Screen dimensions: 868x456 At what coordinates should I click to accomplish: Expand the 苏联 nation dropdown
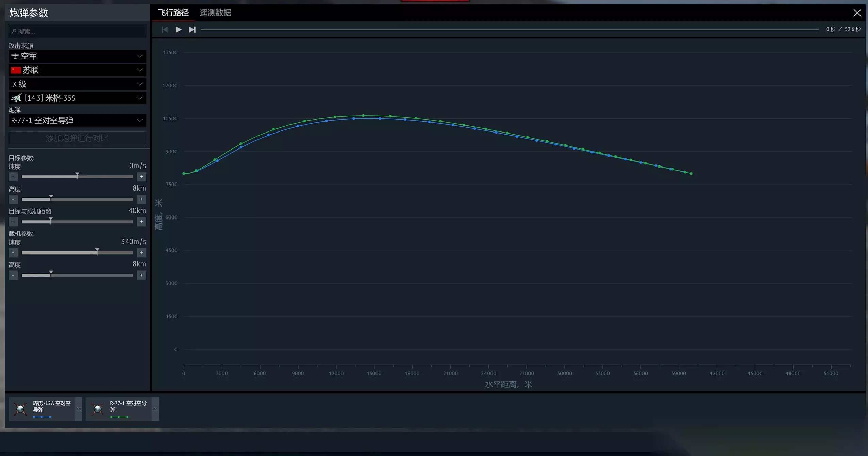click(77, 70)
